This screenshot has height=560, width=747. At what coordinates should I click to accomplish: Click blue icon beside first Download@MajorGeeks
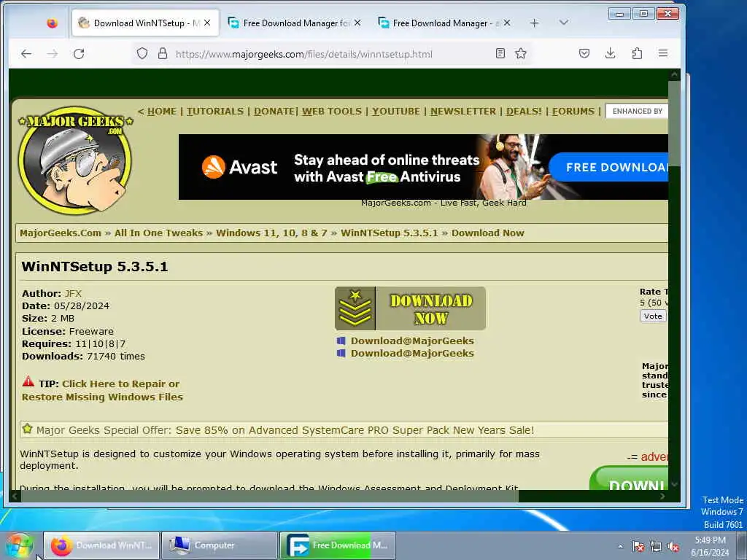coord(341,341)
